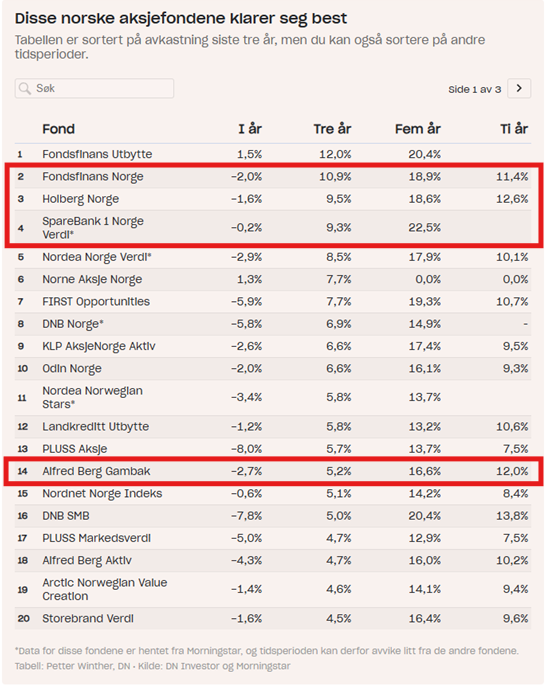
Task: Click the Side 1 av 3 page indicator
Action: pos(474,89)
